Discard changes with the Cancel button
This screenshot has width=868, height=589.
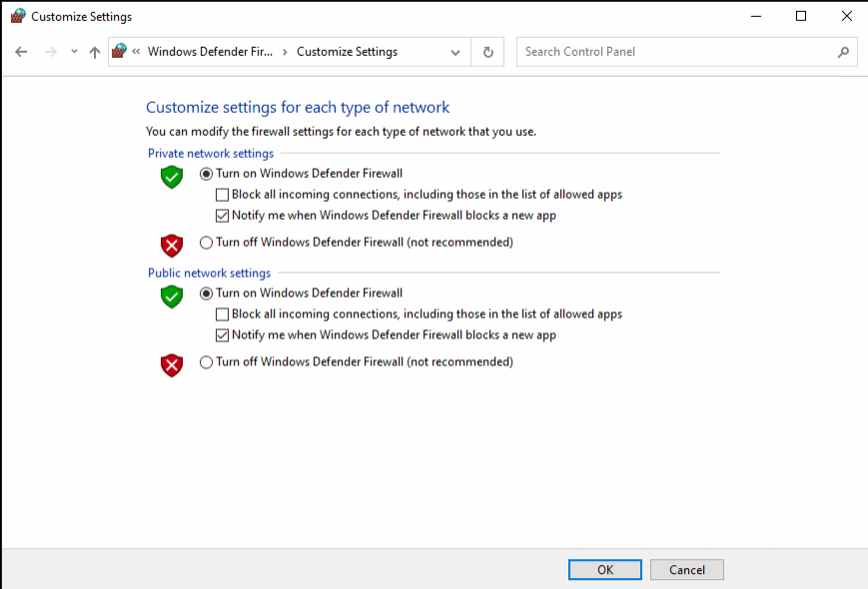(687, 570)
